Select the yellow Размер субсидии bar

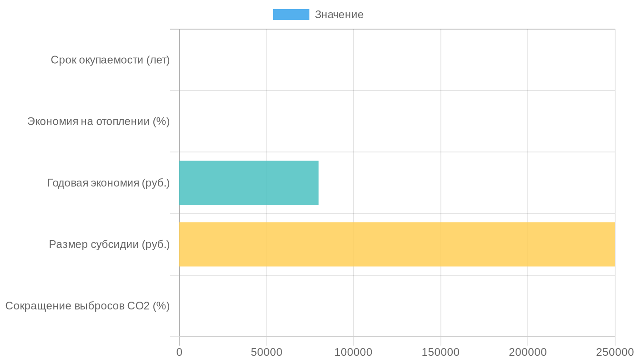[x=397, y=244]
